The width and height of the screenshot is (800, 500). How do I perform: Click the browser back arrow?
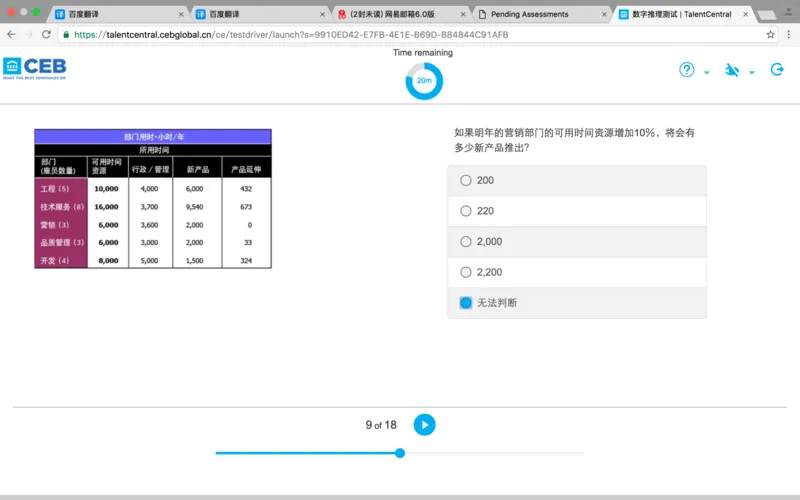point(11,35)
